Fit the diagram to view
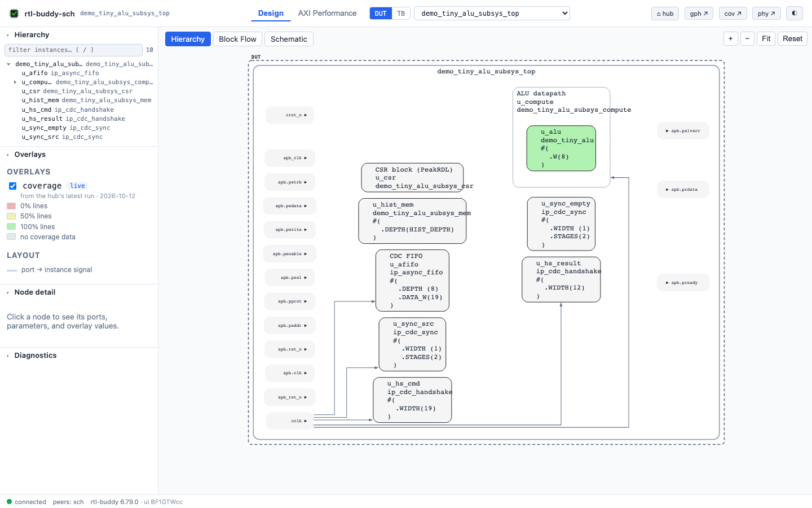The height and width of the screenshot is (508, 812). 766,39
